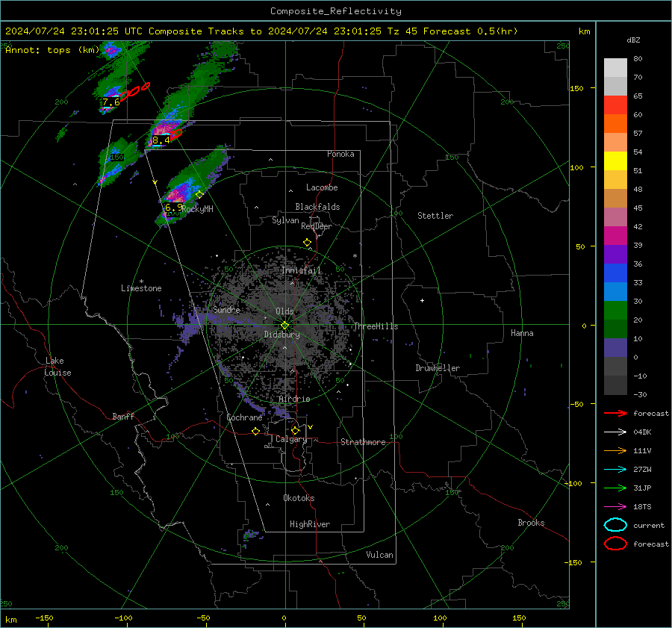672x628 pixels.
Task: Click the UTC timestamp header line
Action: click(261, 31)
